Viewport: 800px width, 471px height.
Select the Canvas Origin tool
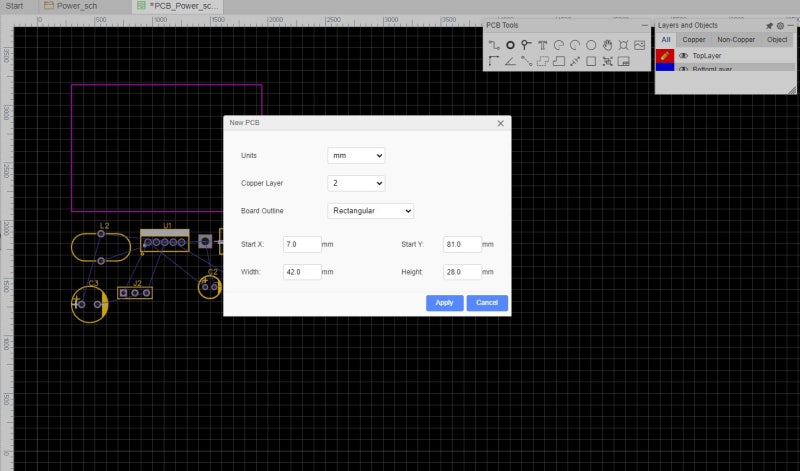click(x=493, y=61)
